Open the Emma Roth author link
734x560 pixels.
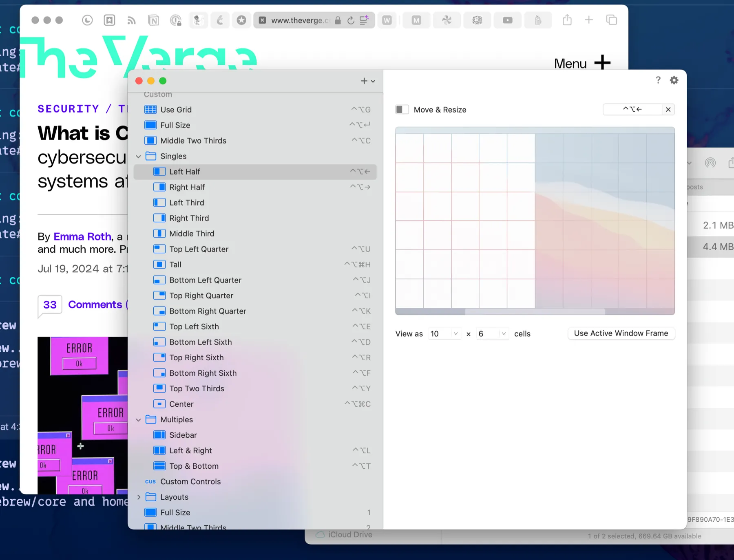[82, 236]
